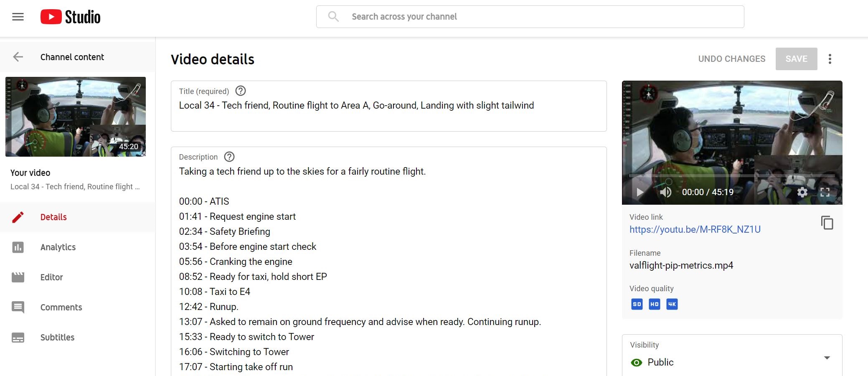Screen dimensions: 868x376
Task: Open the youtu.be video link
Action: [695, 229]
